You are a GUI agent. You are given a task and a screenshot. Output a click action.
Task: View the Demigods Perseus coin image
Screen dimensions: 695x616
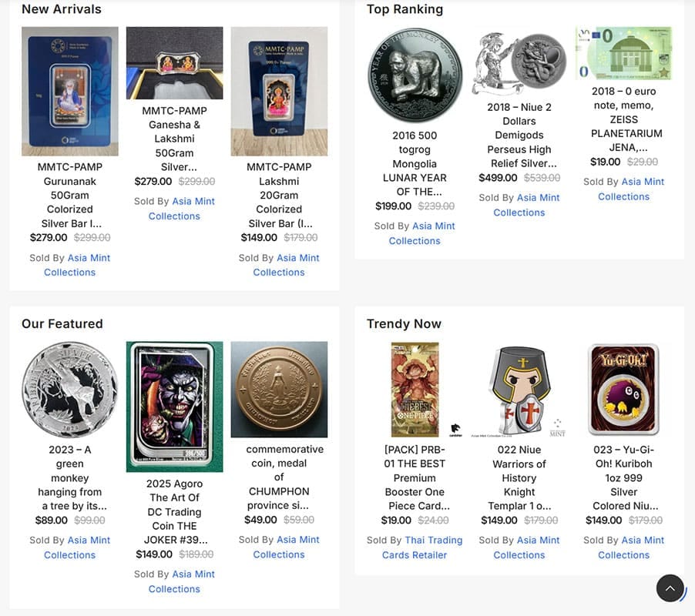(x=519, y=63)
